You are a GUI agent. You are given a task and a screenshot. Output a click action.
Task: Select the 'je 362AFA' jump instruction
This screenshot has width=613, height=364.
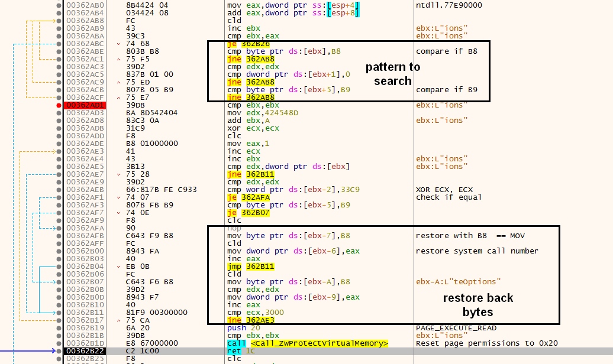pyautogui.click(x=249, y=197)
